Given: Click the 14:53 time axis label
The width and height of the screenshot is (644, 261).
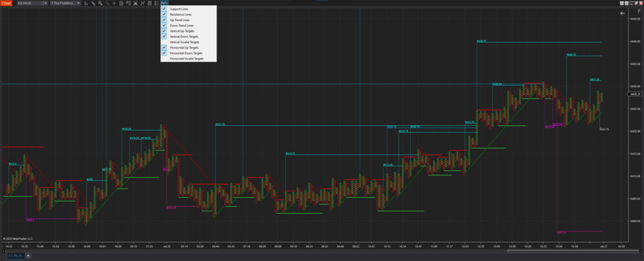Looking at the screenshot, I should pos(8,247).
